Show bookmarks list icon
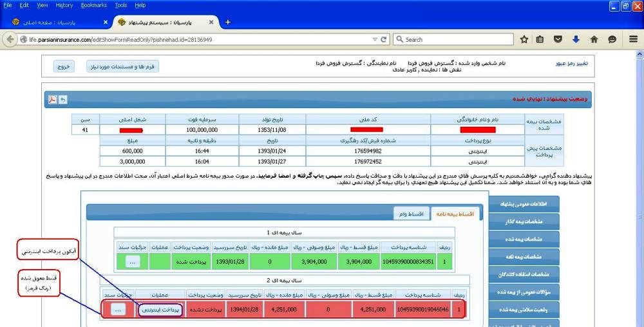The image size is (644, 327). (540, 39)
